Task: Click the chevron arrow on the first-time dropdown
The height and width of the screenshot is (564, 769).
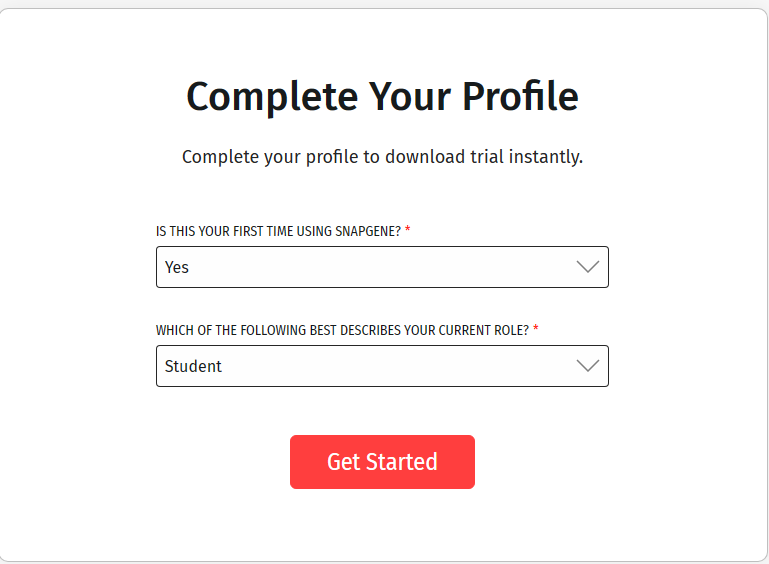Action: (587, 267)
